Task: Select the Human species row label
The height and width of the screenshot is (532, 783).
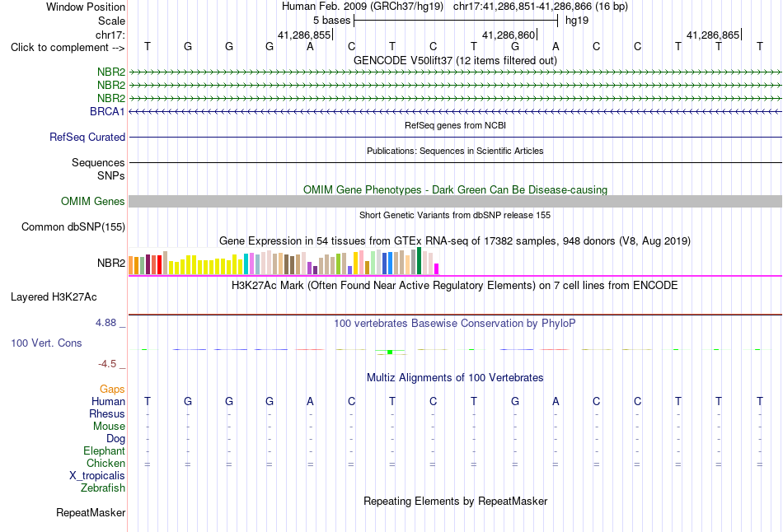Action: [x=108, y=401]
